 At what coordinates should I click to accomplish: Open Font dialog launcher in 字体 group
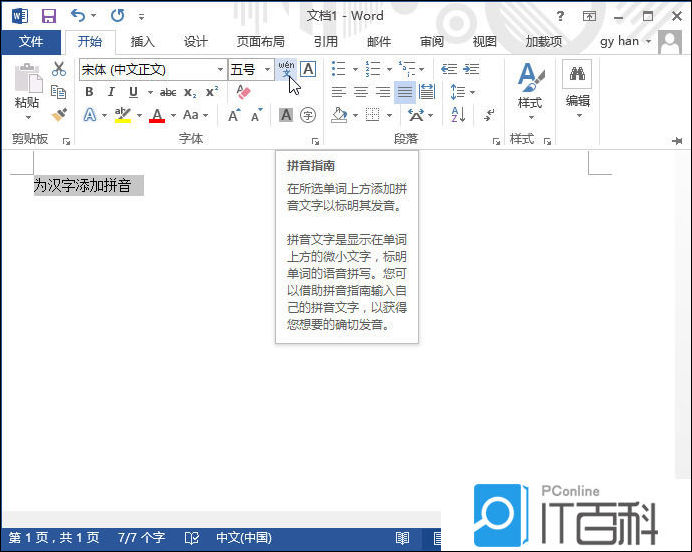click(315, 141)
